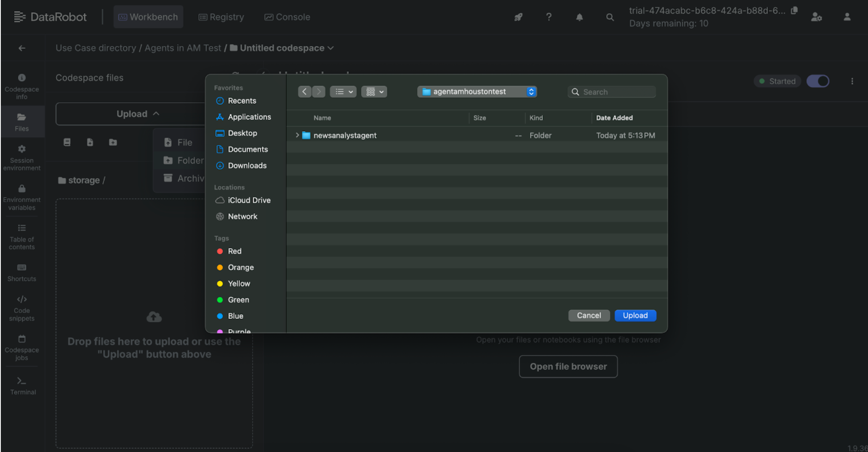Open the list view options dropdown
The width and height of the screenshot is (868, 452).
click(x=343, y=92)
